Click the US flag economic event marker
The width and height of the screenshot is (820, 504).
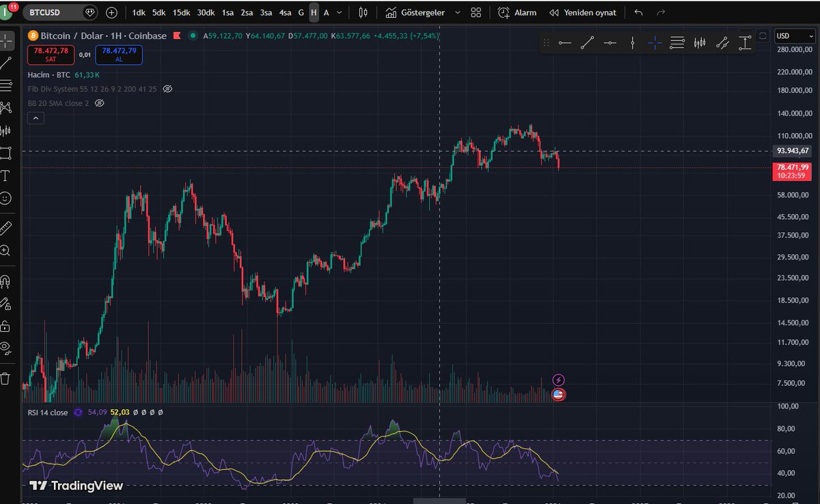[558, 394]
